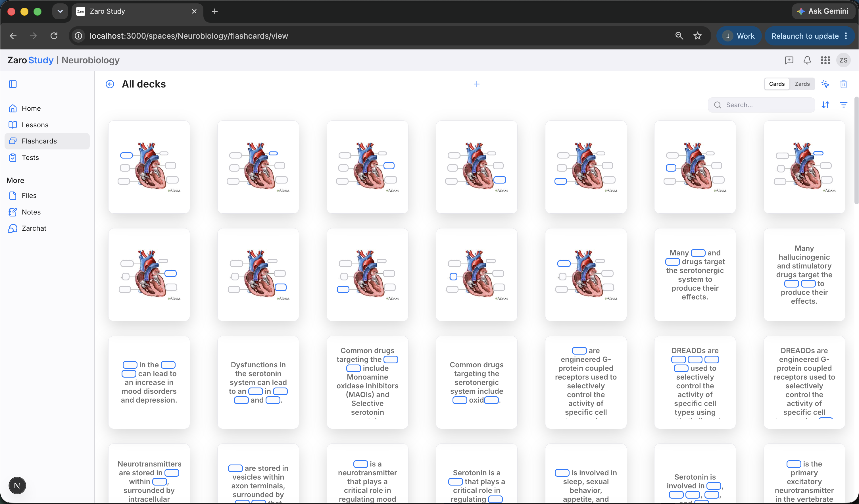Open first heart diagram card in top row
This screenshot has width=859, height=504.
149,167
